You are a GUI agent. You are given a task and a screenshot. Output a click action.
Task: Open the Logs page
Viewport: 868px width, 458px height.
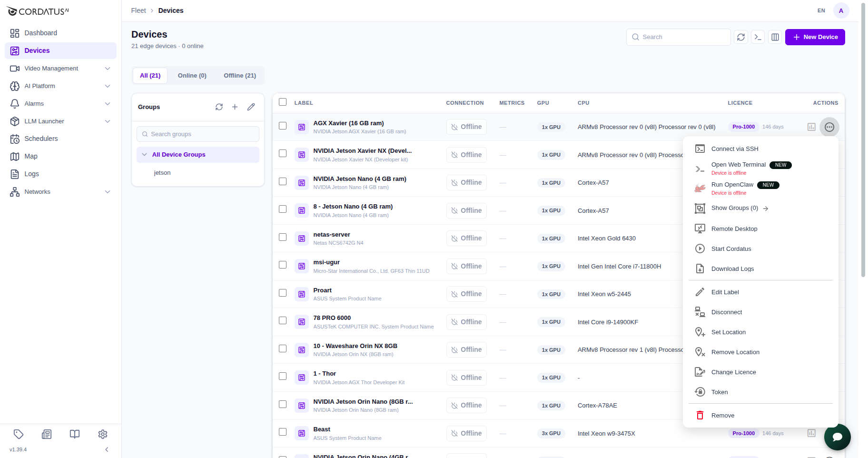(x=60, y=174)
